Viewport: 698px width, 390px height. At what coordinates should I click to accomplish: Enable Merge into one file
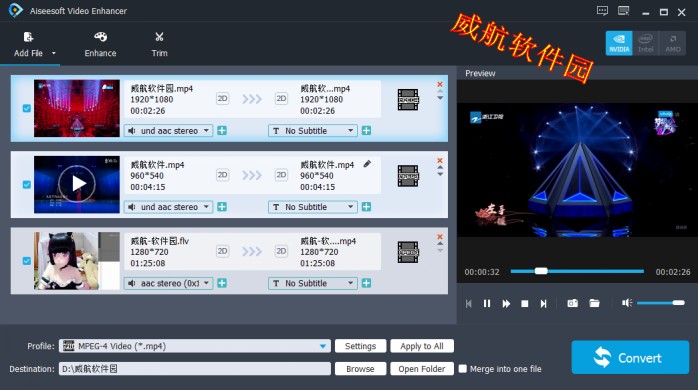[x=463, y=369]
